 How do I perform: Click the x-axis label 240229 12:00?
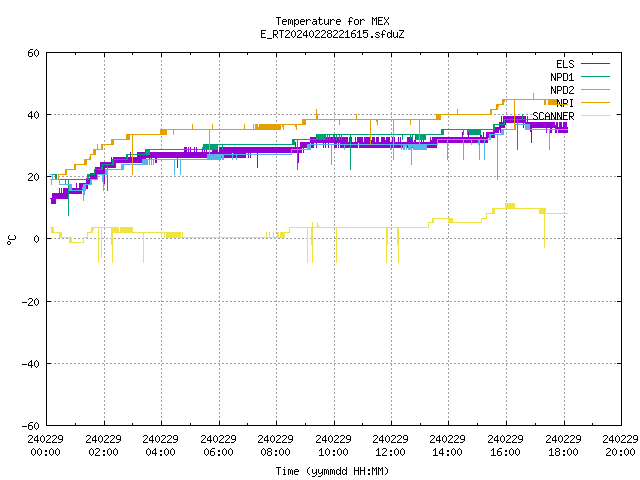point(391,446)
